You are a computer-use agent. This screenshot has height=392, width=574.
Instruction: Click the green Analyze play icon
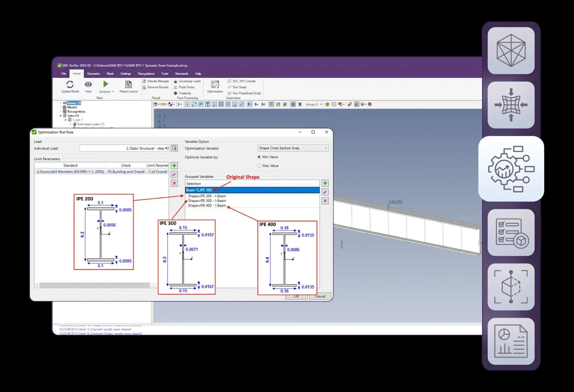tap(105, 84)
